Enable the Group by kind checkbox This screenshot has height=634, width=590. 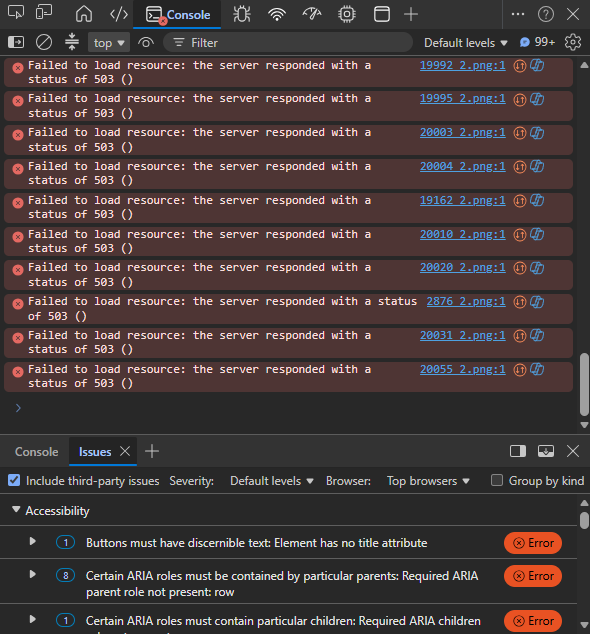(497, 480)
